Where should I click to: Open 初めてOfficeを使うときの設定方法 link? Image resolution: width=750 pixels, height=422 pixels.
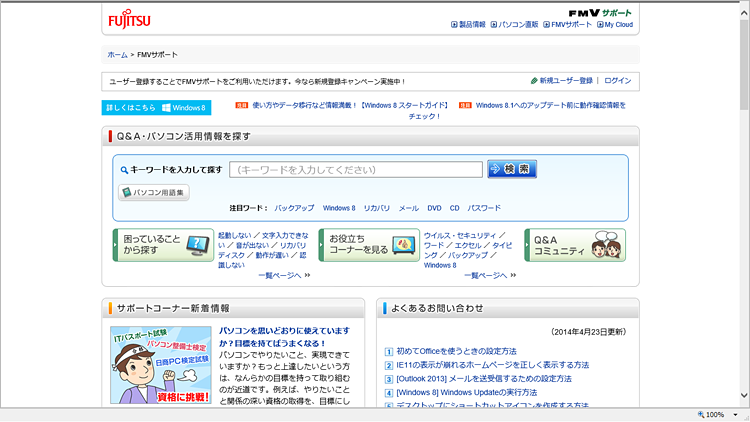(456, 351)
